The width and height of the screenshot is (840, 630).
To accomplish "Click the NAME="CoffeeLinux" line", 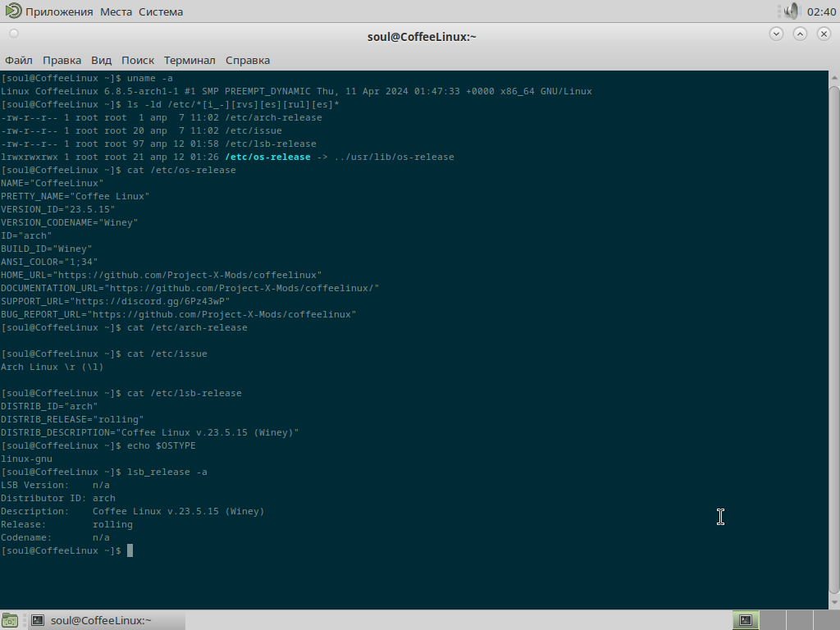I will pyautogui.click(x=52, y=183).
